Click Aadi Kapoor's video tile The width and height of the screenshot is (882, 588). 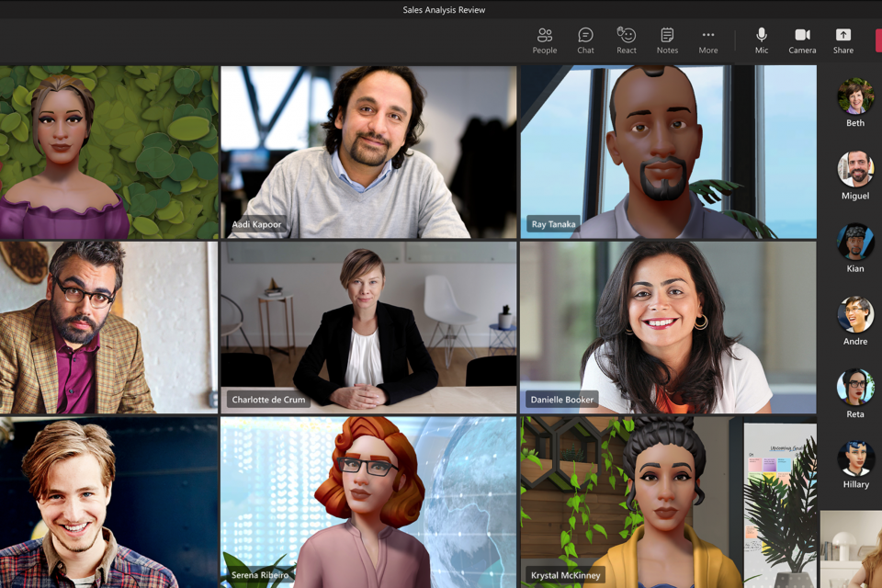point(368,152)
